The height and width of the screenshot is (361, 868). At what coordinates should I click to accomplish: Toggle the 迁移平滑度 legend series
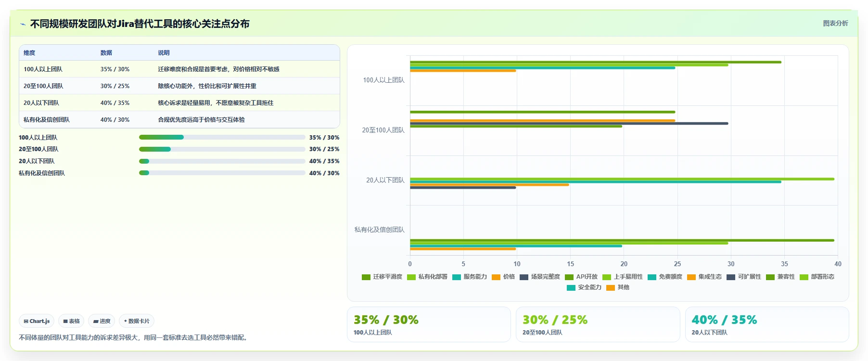pyautogui.click(x=382, y=277)
